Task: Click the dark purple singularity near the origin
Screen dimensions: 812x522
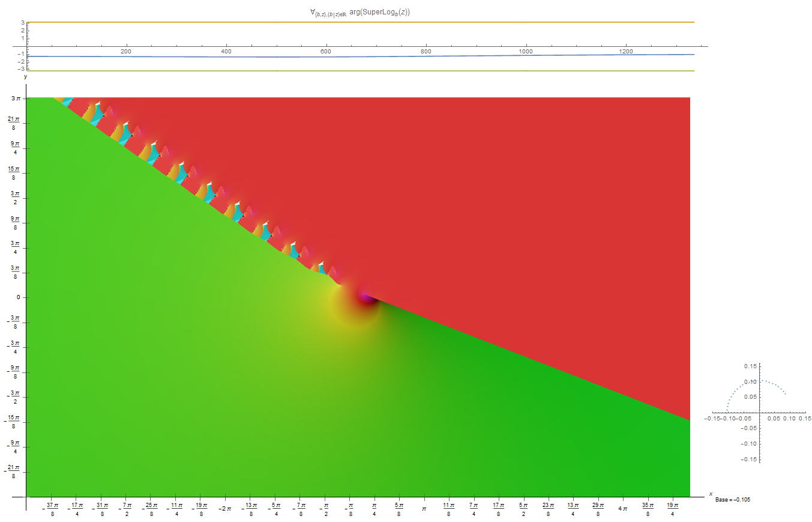Action: (x=366, y=297)
